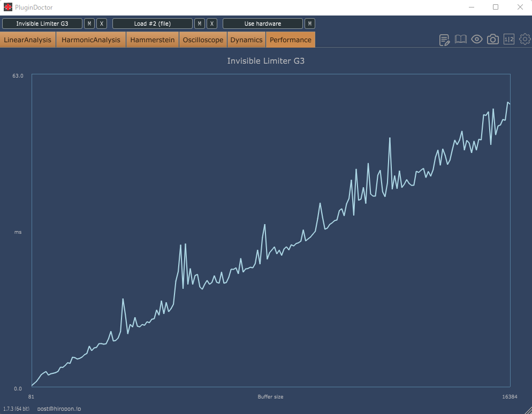The width and height of the screenshot is (532, 414).
Task: Open the manual book icon
Action: (x=460, y=40)
